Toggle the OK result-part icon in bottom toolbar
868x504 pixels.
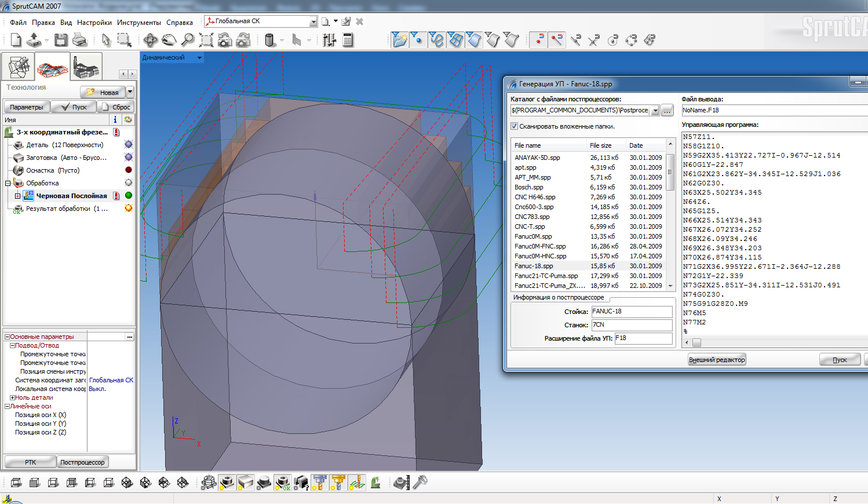tap(283, 482)
